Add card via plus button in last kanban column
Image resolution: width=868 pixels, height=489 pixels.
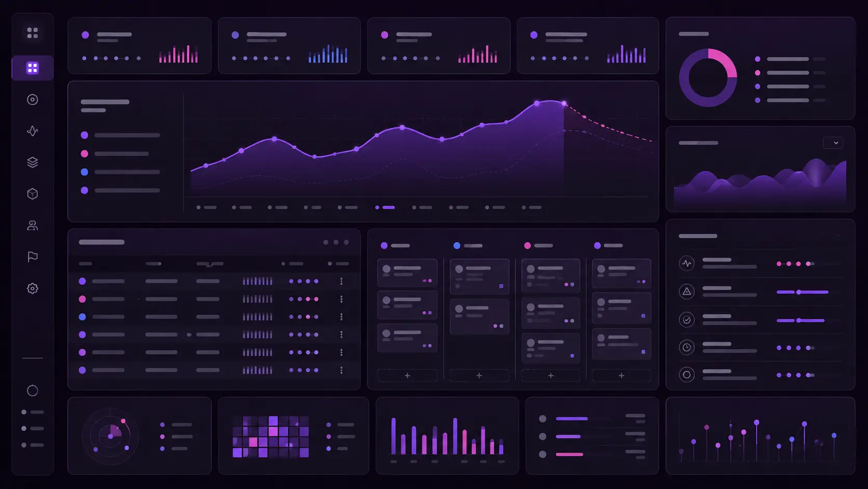[x=621, y=375]
